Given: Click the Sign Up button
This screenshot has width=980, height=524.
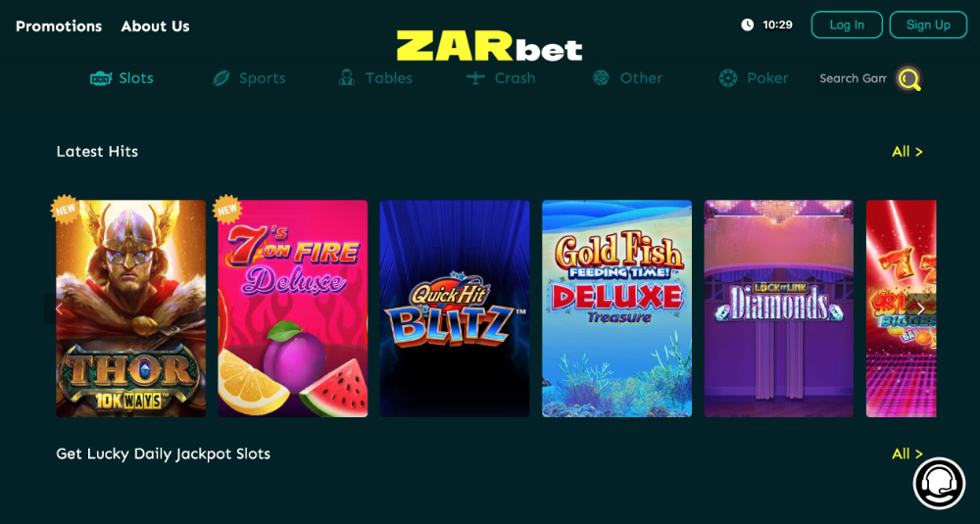Looking at the screenshot, I should click(928, 25).
